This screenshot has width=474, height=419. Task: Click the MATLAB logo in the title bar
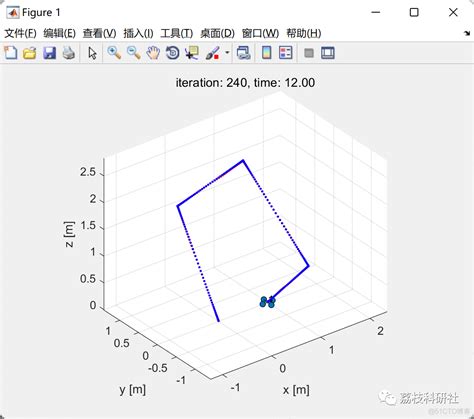pyautogui.click(x=13, y=13)
